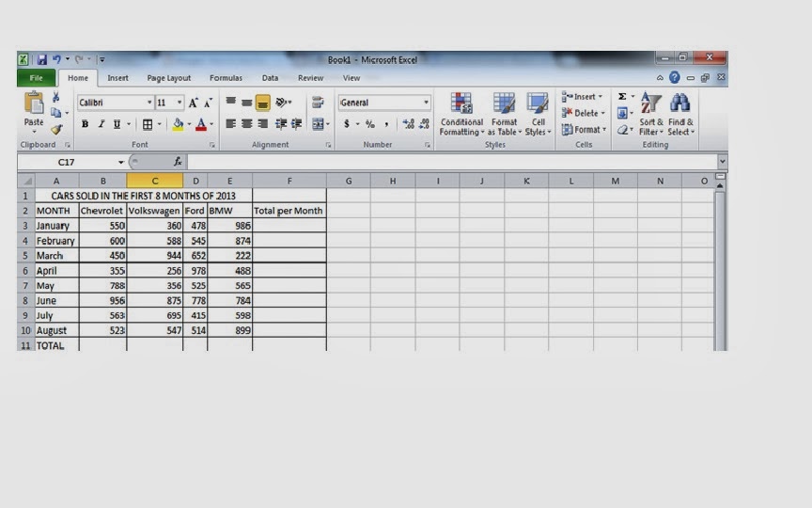The height and width of the screenshot is (508, 812).
Task: Open the Fill down-arrow icon
Action: [622, 113]
